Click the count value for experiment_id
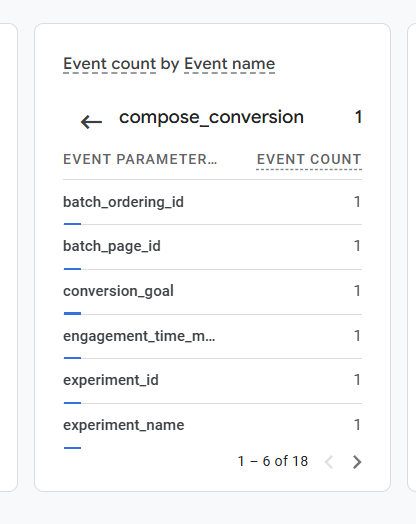This screenshot has width=416, height=524. (x=357, y=380)
